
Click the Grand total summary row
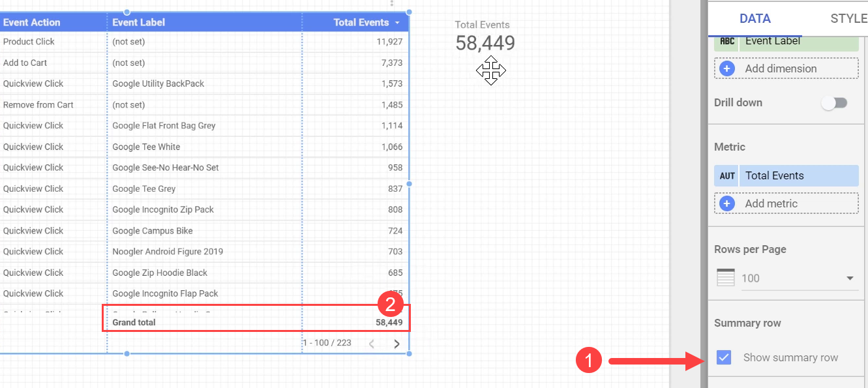(x=256, y=322)
